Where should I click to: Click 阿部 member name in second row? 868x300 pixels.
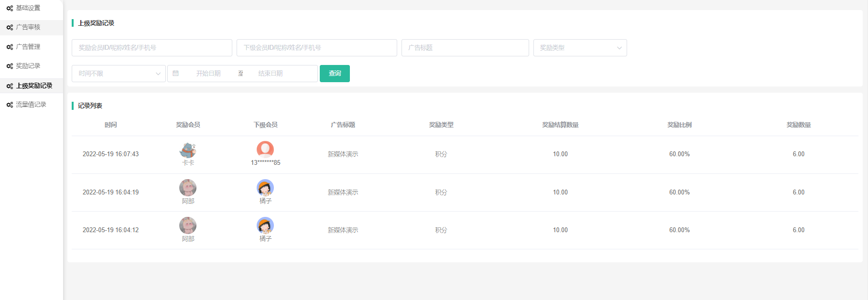point(188,201)
